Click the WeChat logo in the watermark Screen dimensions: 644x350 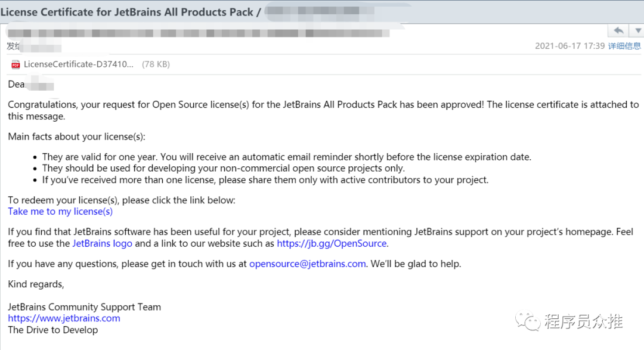528,322
